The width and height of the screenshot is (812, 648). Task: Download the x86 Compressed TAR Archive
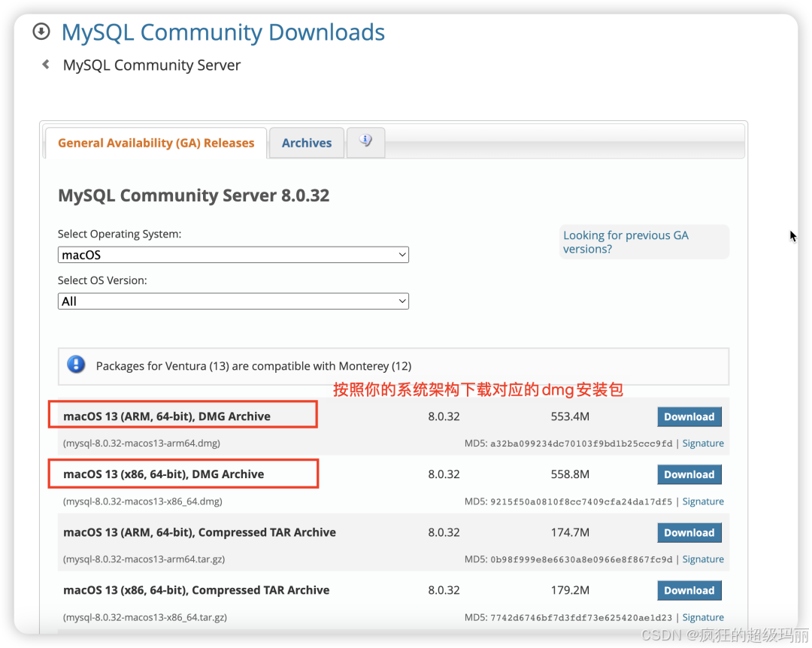689,591
